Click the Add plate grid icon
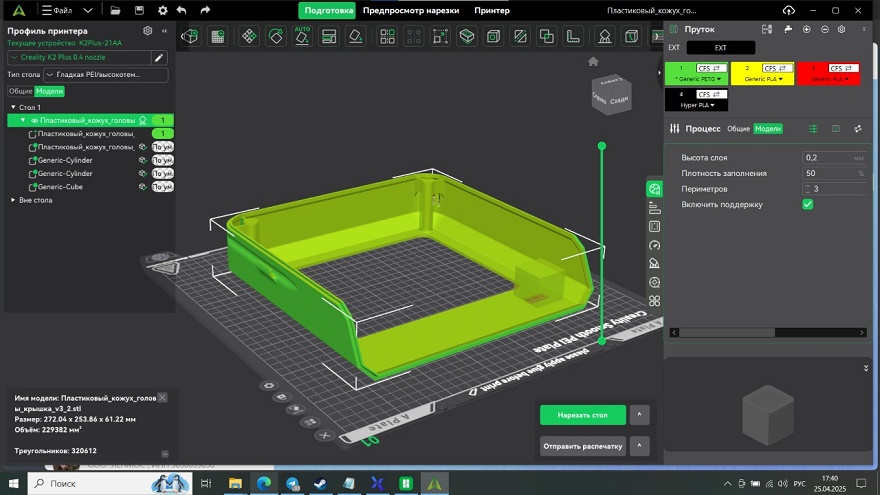Viewport: 880px width, 495px height. (217, 36)
